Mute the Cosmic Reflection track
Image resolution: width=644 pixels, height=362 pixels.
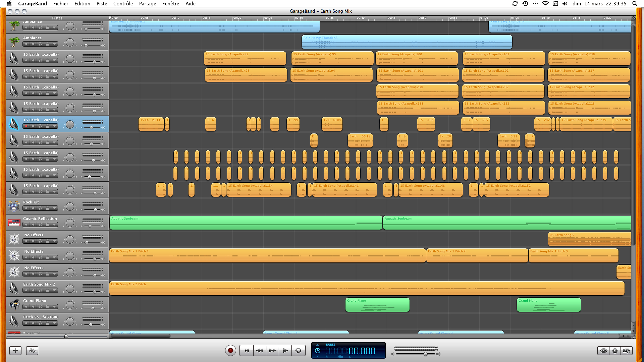33,225
